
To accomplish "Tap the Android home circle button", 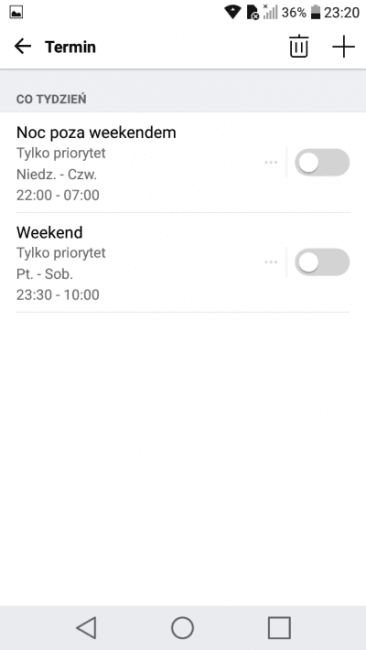I will point(183,628).
